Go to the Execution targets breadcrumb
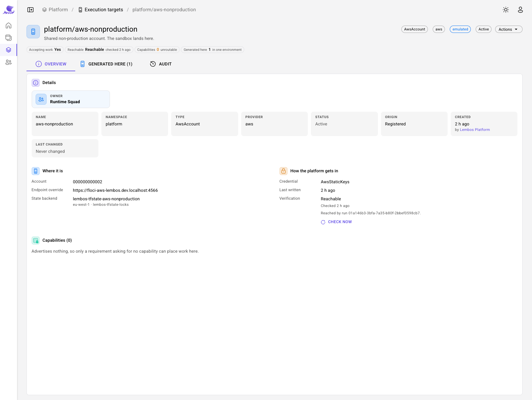The width and height of the screenshot is (532, 400). point(101,10)
